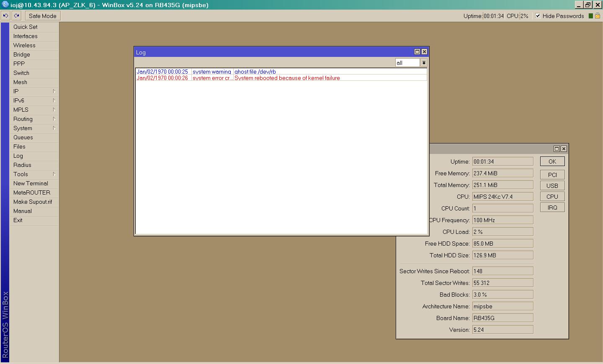The height and width of the screenshot is (364, 603).
Task: Open Files from the sidebar
Action: tap(34, 146)
